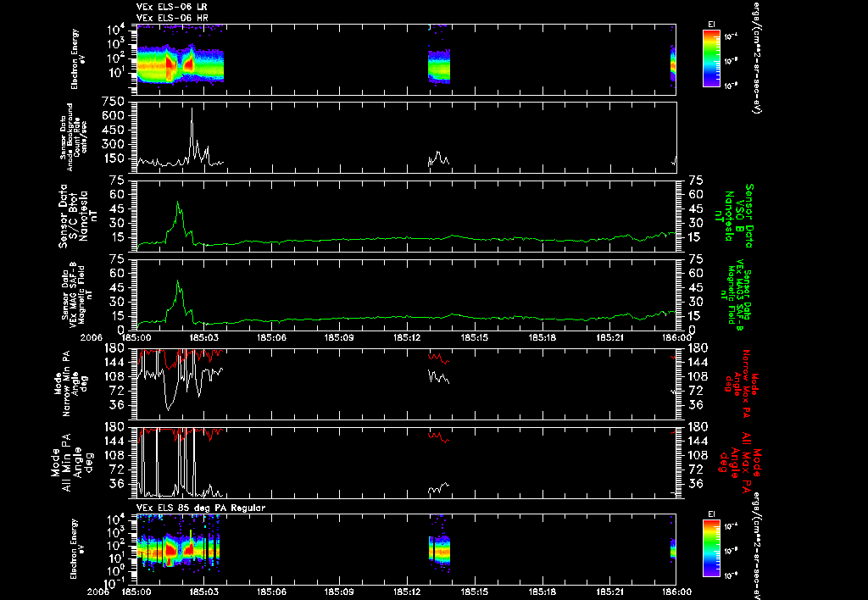
Task: Click the 'Mode Narrow Min PA Angle' label
Action: coord(70,383)
